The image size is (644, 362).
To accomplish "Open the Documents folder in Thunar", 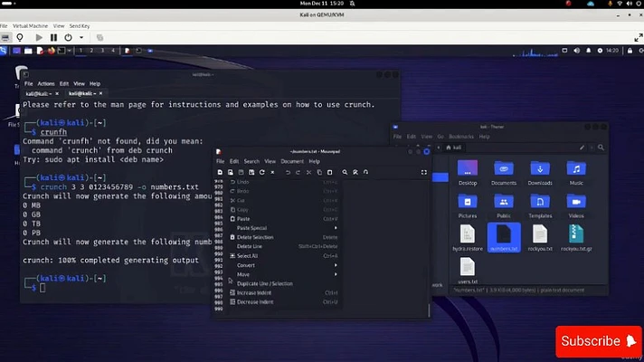I will [x=504, y=173].
